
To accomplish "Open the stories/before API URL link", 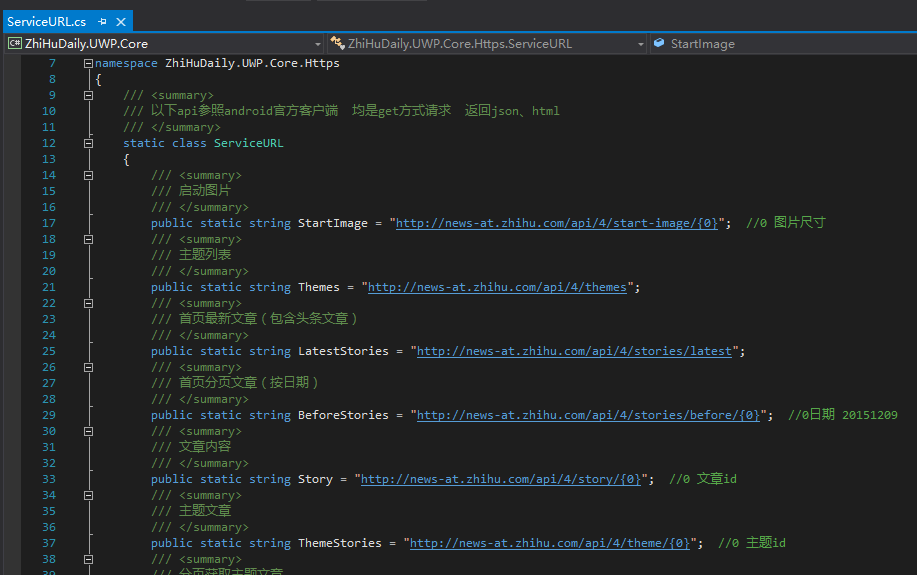I will [588, 415].
